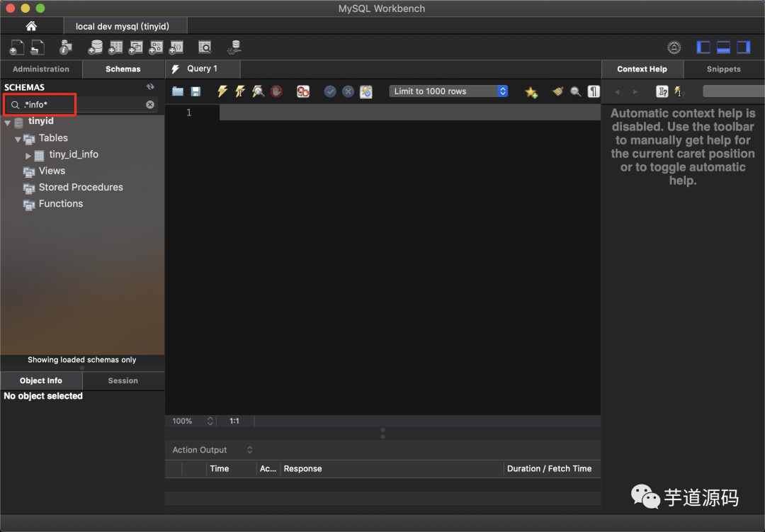Image resolution: width=765 pixels, height=532 pixels.
Task: Go to the Home screen tab
Action: (31, 26)
